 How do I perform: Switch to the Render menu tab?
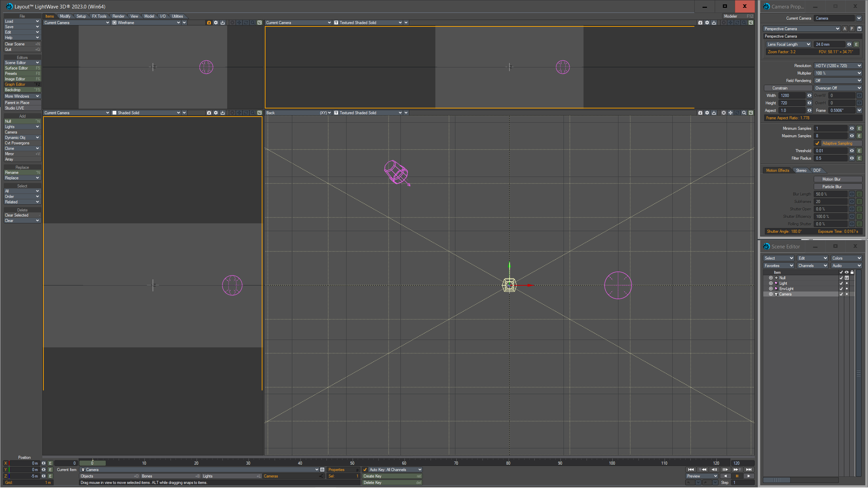pyautogui.click(x=118, y=16)
